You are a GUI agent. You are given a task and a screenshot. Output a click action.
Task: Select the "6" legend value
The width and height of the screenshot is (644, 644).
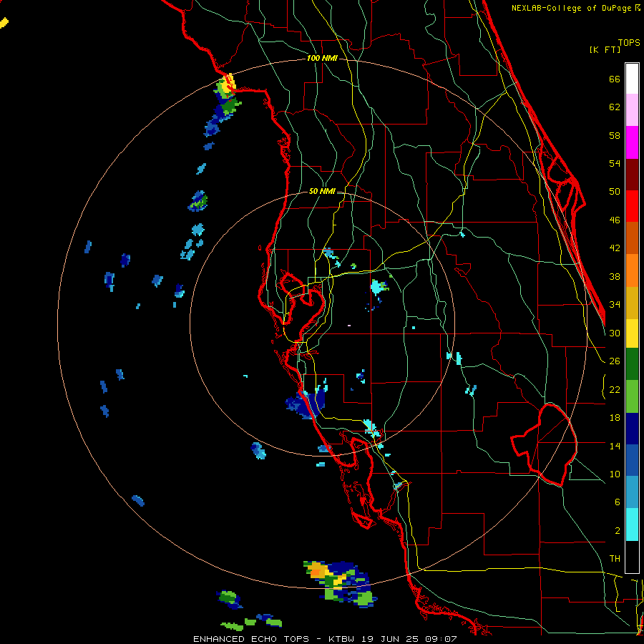coord(618,502)
